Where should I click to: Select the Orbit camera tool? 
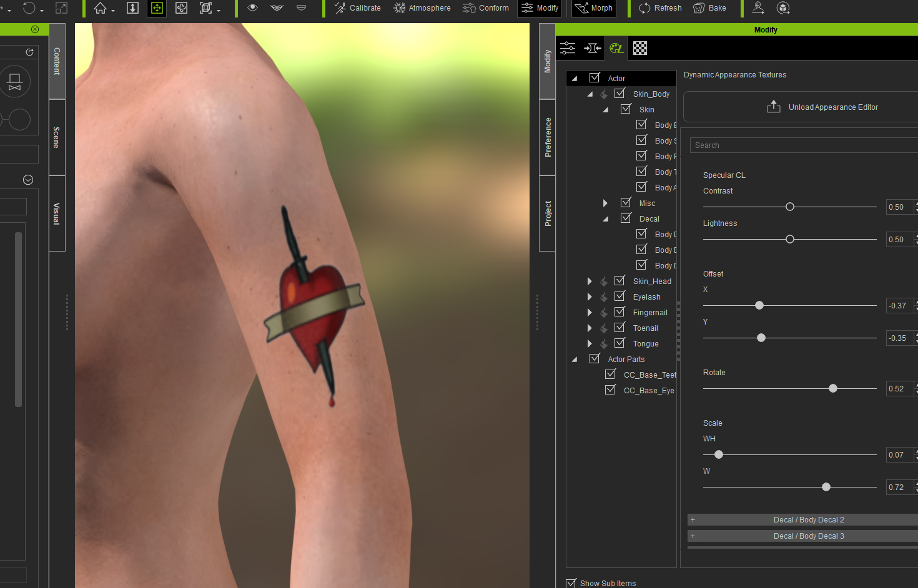(x=182, y=8)
